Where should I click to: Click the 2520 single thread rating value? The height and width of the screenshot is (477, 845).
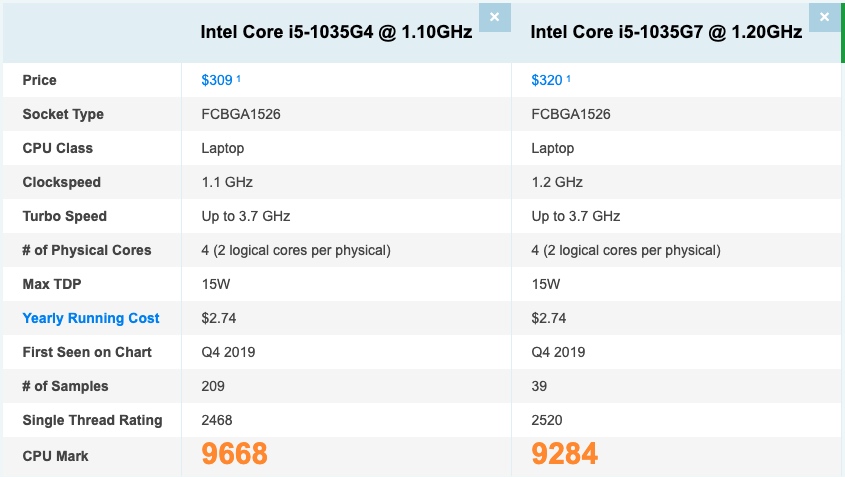coord(548,420)
